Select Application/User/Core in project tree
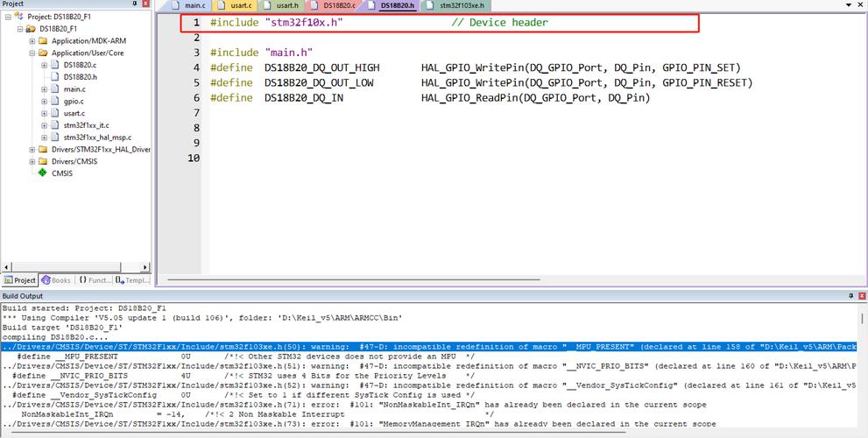The height and width of the screenshot is (438, 868). 88,53
